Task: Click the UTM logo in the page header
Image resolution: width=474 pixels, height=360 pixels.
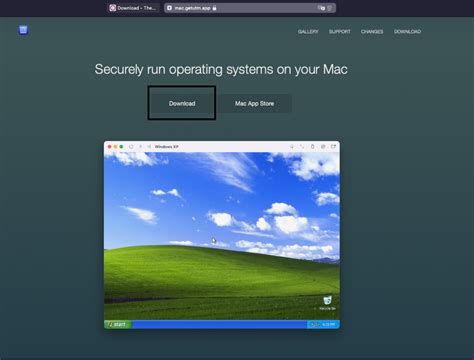Action: coord(23,30)
